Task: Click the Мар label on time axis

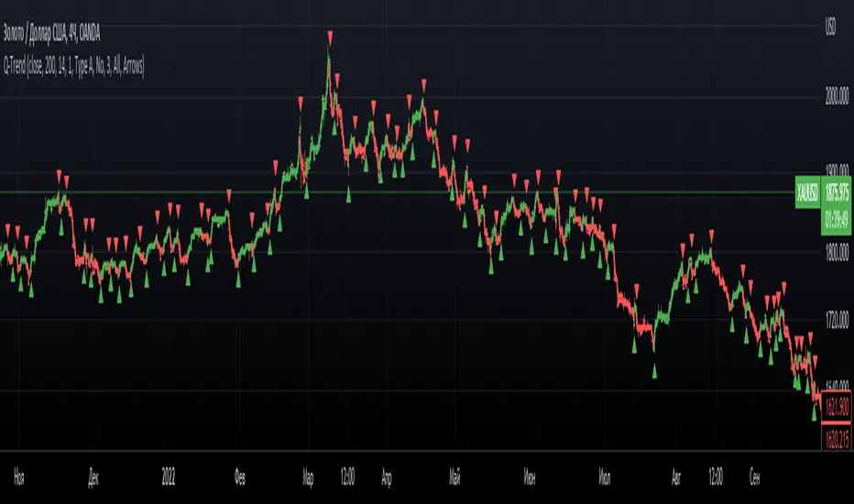Action: [308, 477]
